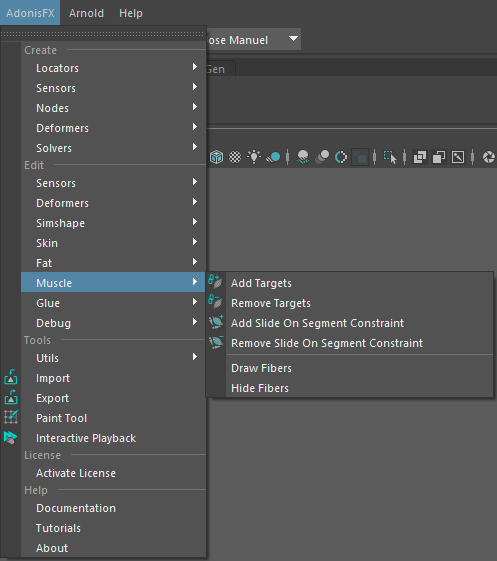Click the Interactive Playback icon
This screenshot has height=561, width=497.
(10, 437)
